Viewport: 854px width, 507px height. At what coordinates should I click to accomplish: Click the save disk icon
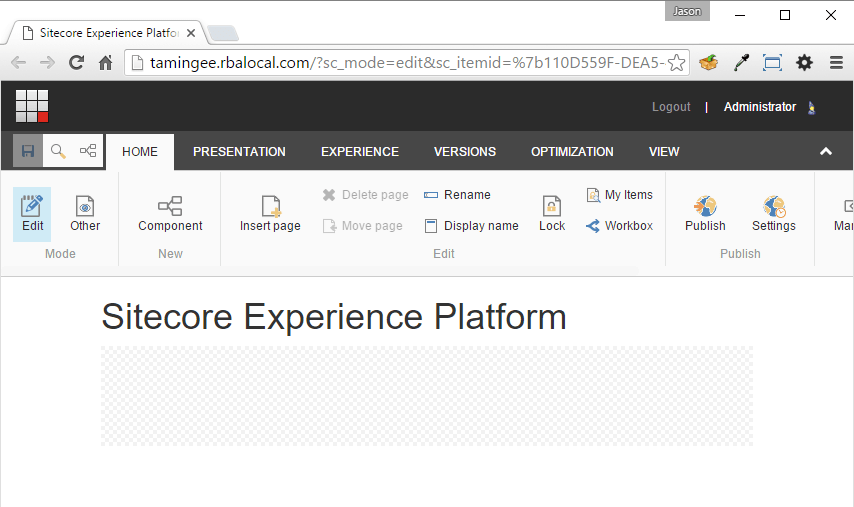point(28,151)
